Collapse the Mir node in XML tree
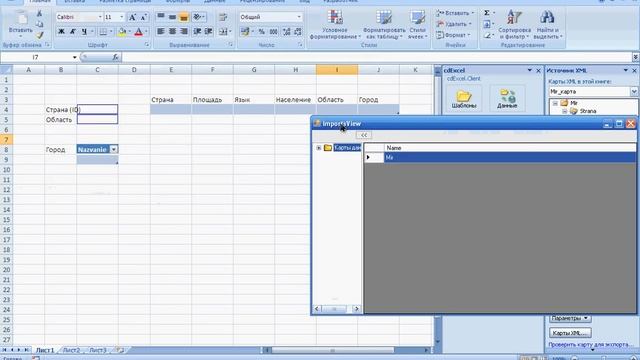The height and width of the screenshot is (360, 640). tap(555, 103)
